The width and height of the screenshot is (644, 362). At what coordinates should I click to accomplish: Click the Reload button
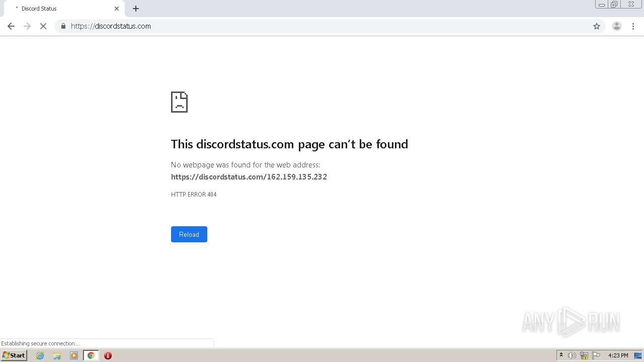pos(189,234)
